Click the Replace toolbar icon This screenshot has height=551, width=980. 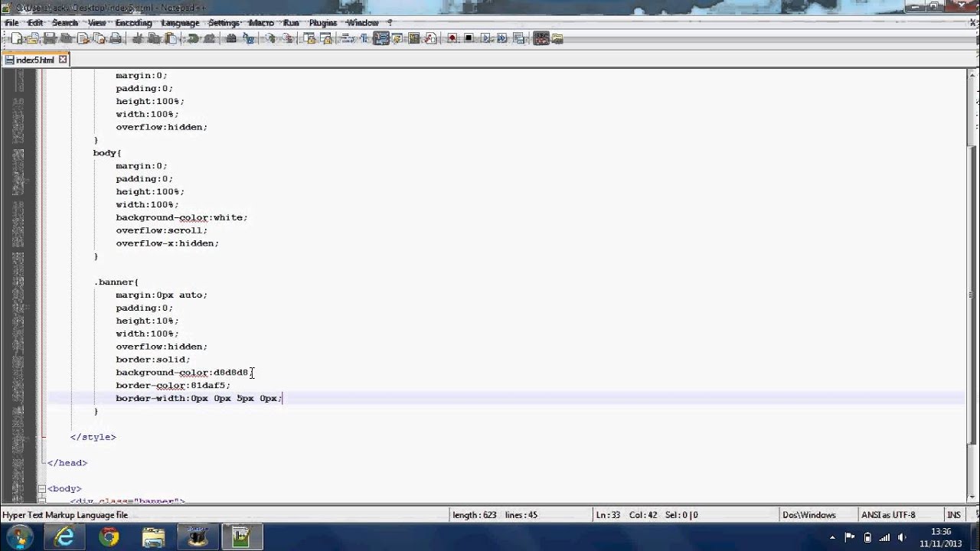(248, 38)
